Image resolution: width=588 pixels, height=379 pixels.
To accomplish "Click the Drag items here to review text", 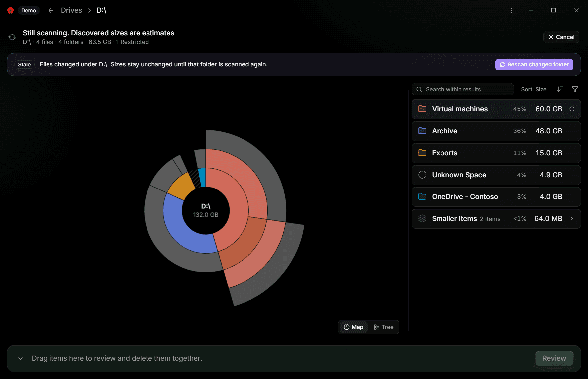I will (117, 358).
